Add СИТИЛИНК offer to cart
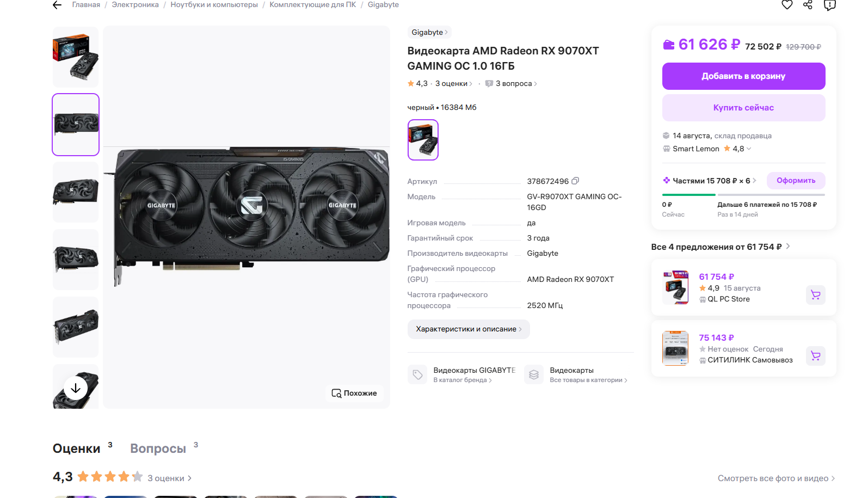 click(815, 356)
